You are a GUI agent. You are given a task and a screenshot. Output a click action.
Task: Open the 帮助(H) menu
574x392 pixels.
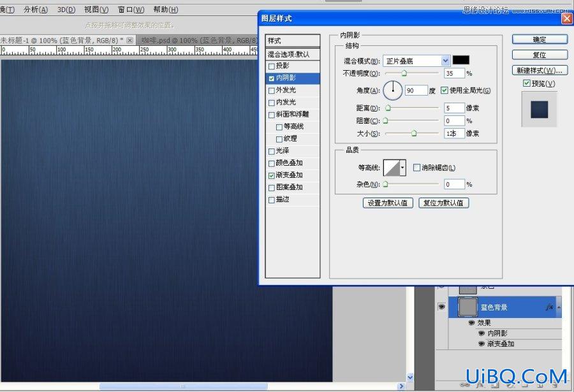(x=165, y=10)
